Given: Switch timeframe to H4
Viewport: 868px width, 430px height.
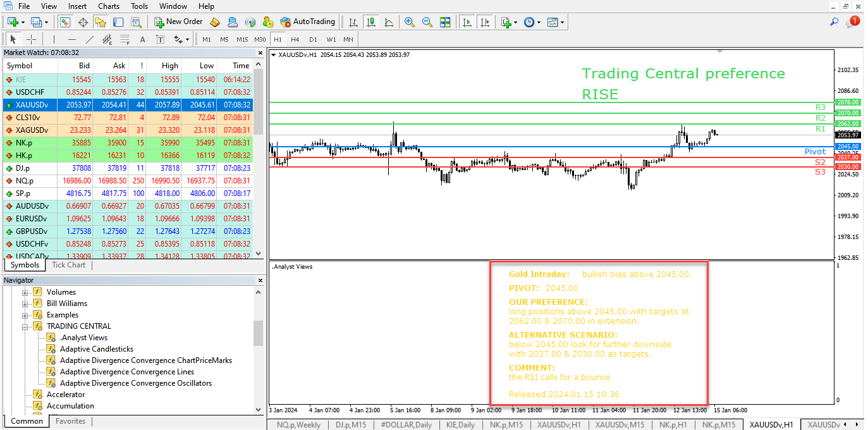Looking at the screenshot, I should pyautogui.click(x=295, y=39).
